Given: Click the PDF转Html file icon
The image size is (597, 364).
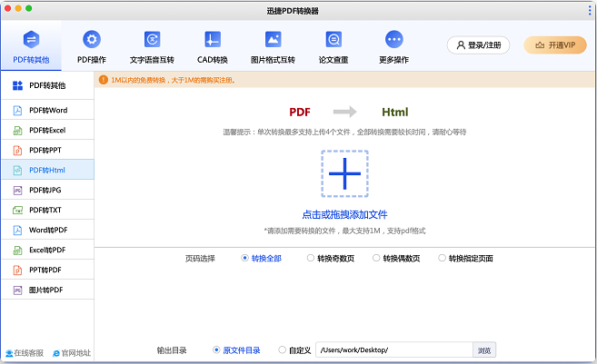Looking at the screenshot, I should coord(17,170).
